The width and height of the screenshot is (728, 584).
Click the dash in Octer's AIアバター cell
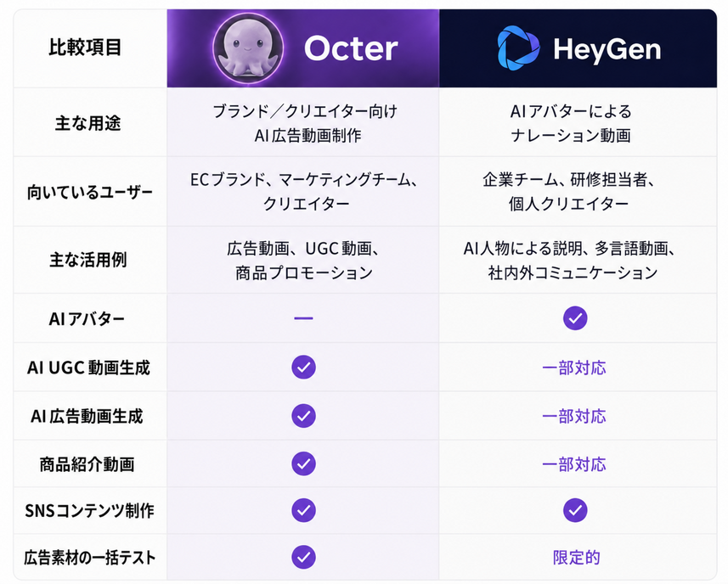tap(303, 318)
